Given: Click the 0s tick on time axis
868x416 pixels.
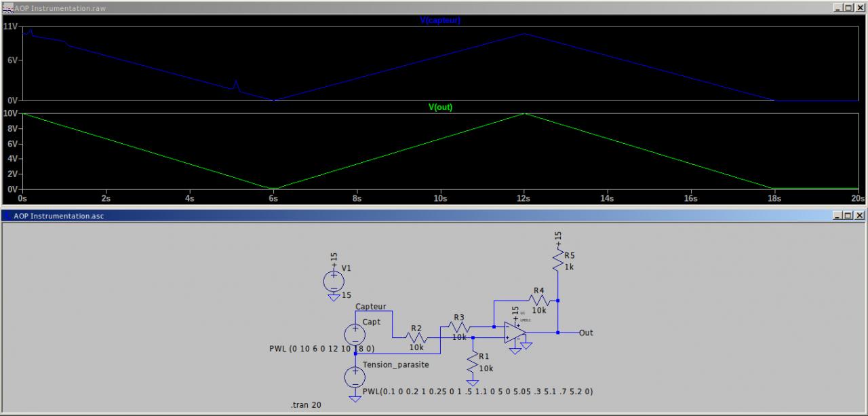Looking at the screenshot, I should 22,199.
